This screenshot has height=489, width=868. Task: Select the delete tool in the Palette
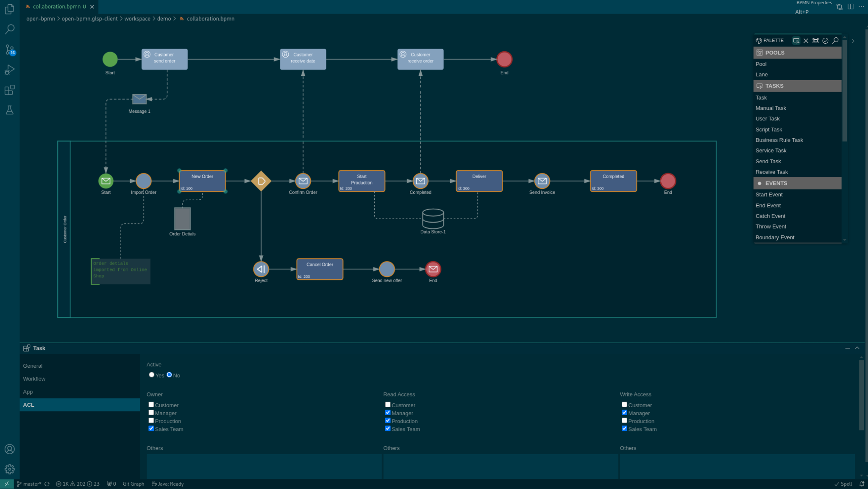pos(806,41)
